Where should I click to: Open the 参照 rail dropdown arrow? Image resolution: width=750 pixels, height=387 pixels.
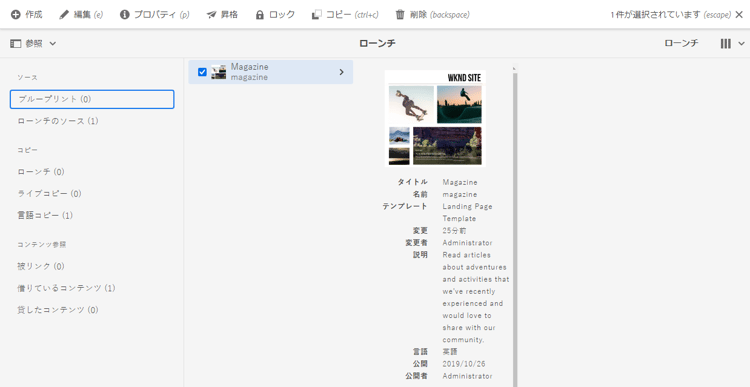(53, 44)
